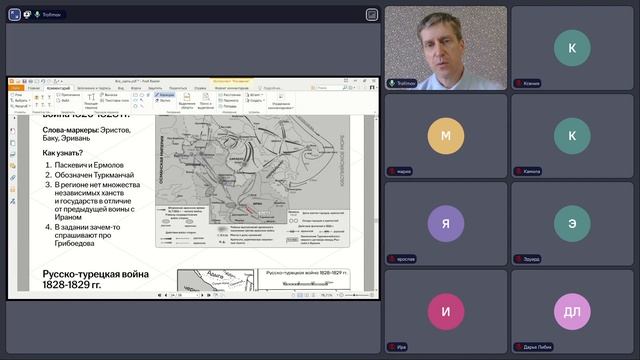Viewport: 640px width, 360px height.
Task: Select Эдуард participant tile
Action: pyautogui.click(x=572, y=224)
